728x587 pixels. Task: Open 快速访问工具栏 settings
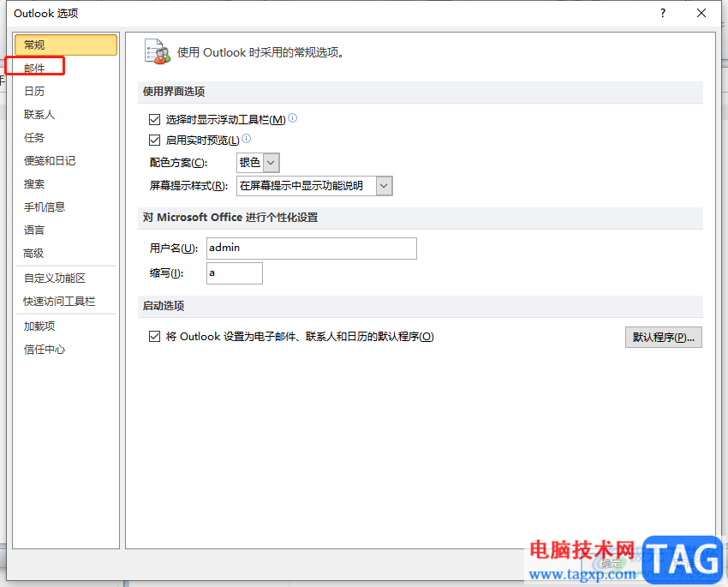[65, 302]
